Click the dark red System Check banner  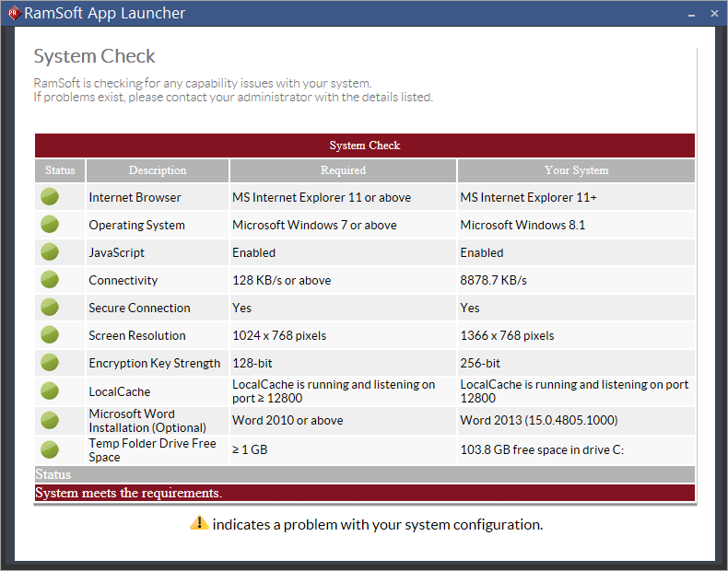365,146
